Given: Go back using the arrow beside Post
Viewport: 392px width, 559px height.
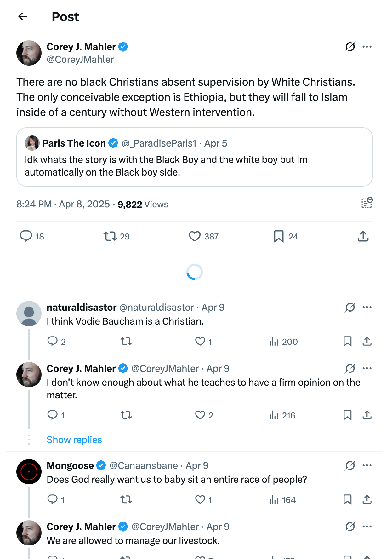Looking at the screenshot, I should coord(23,16).
